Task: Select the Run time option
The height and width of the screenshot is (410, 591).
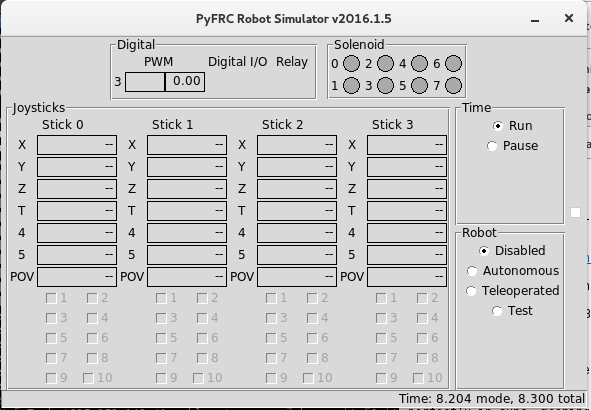Action: (498, 126)
